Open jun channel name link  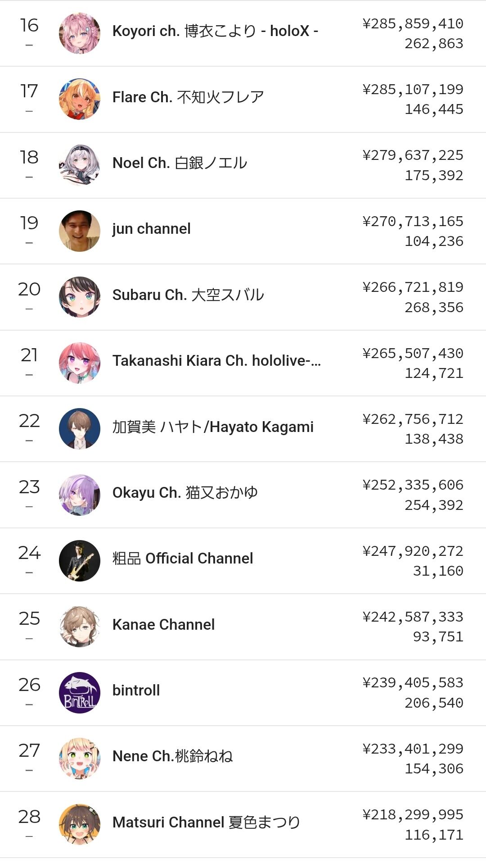pos(151,229)
